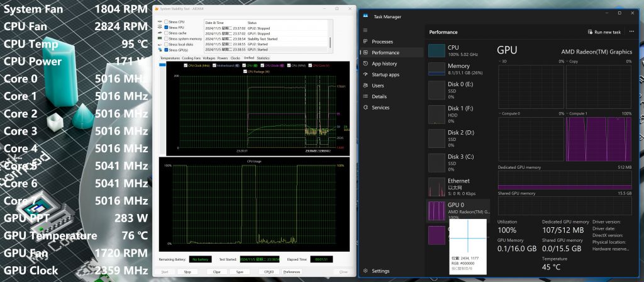The image size is (644, 282).
Task: Open the Users page icon
Action: pyautogui.click(x=366, y=86)
